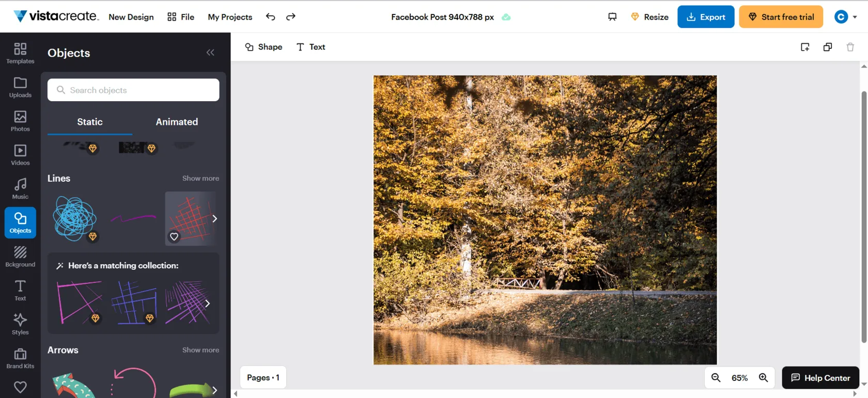Click the Export button
The height and width of the screenshot is (398, 868).
click(705, 17)
